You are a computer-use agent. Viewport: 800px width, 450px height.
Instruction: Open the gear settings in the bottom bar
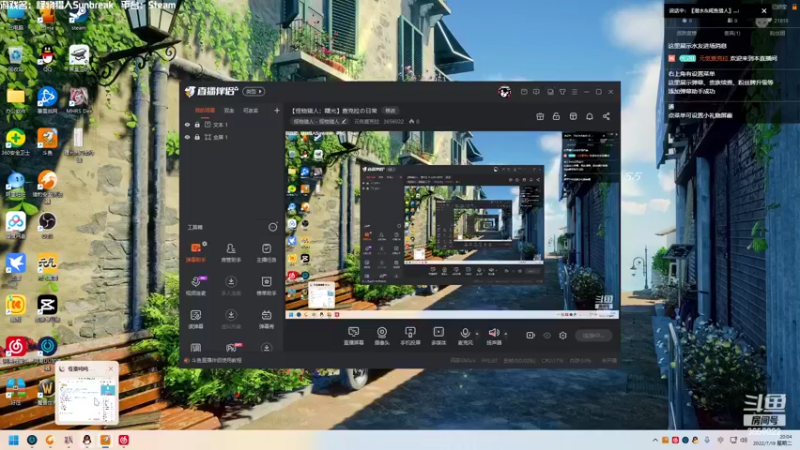tap(563, 335)
